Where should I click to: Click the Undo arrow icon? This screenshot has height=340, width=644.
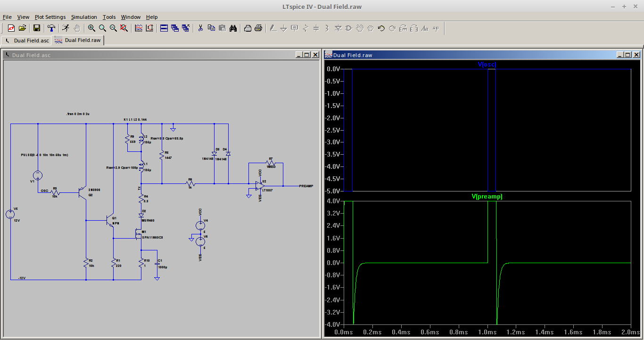[381, 28]
